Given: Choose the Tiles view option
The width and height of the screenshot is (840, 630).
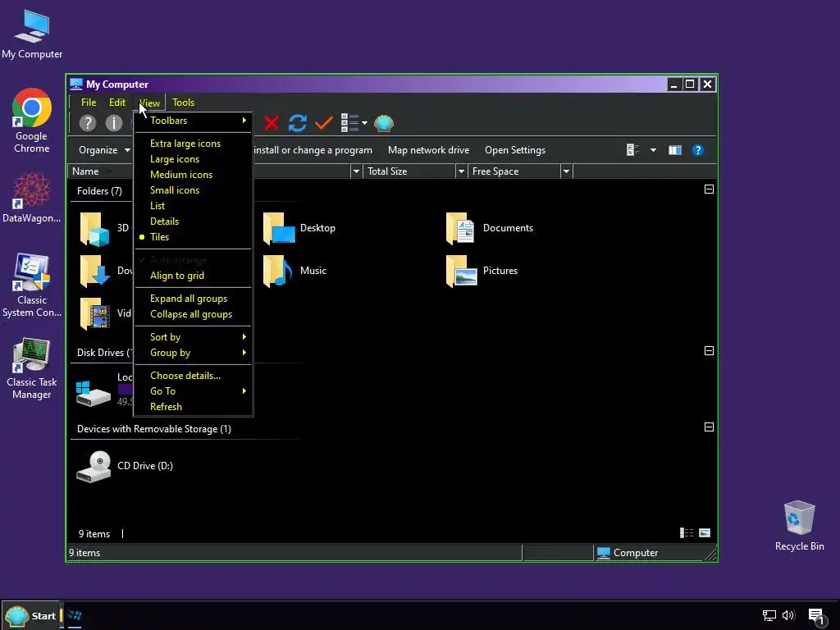Looking at the screenshot, I should (194, 237).
